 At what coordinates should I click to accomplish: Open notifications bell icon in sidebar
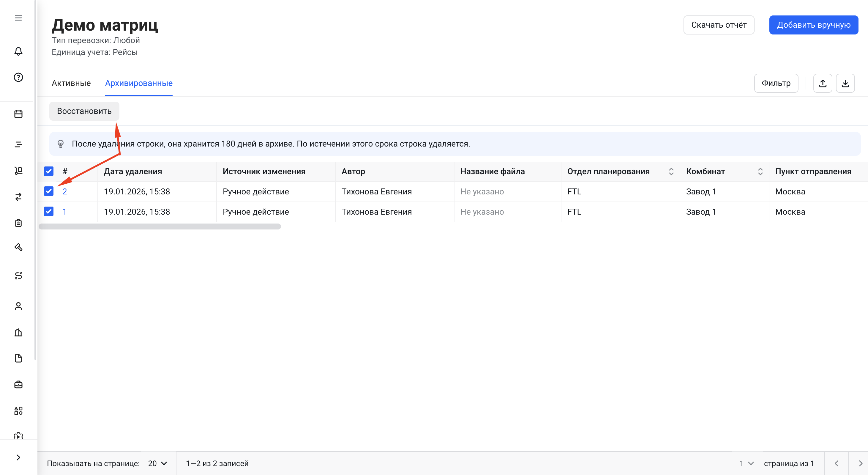click(18, 51)
